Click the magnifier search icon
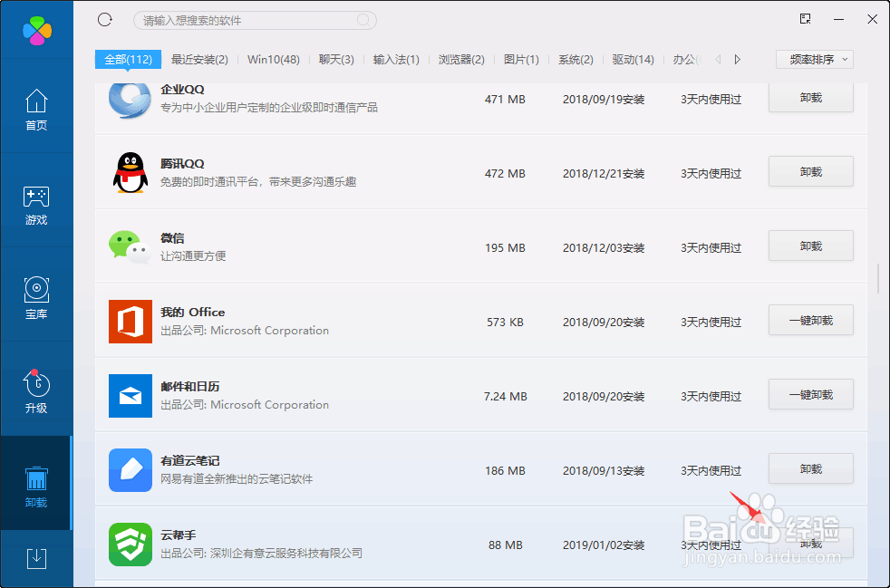 click(363, 21)
